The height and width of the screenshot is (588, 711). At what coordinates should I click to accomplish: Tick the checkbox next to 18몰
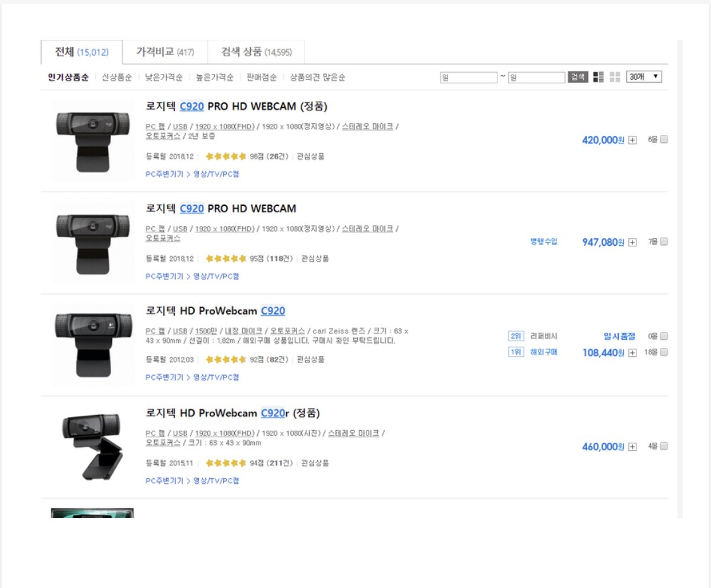tap(664, 352)
